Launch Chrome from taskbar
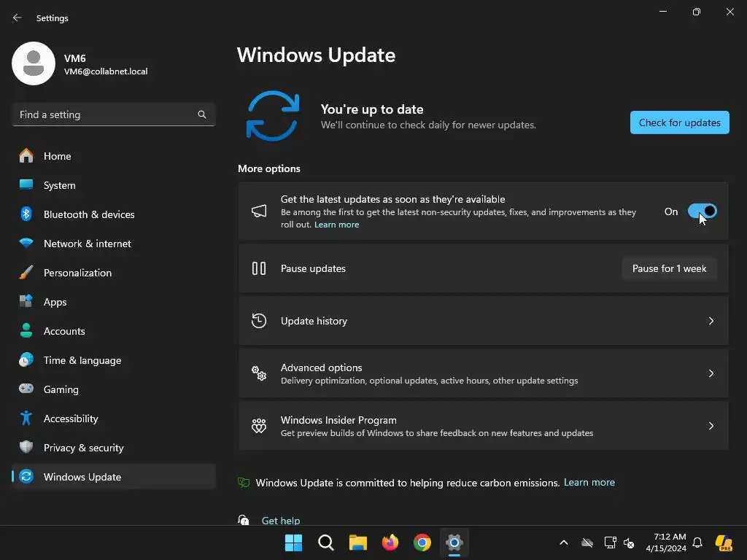The height and width of the screenshot is (560, 747). point(422,542)
